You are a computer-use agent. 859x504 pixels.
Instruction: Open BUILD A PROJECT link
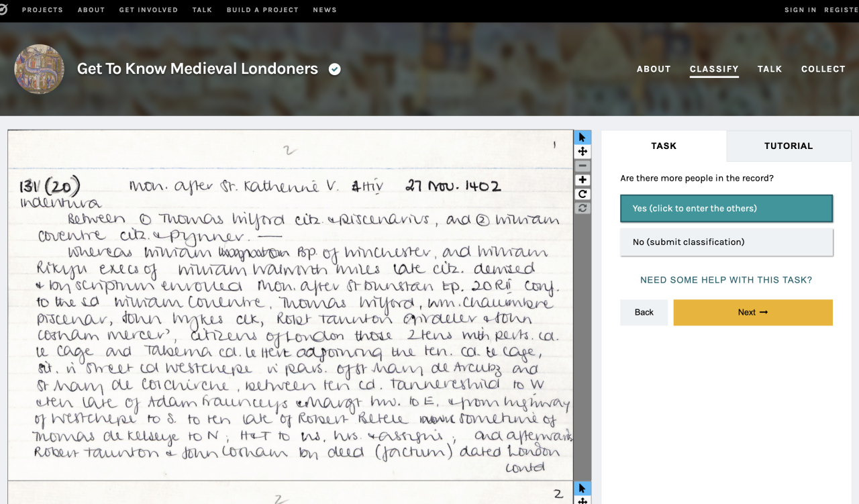tap(262, 10)
